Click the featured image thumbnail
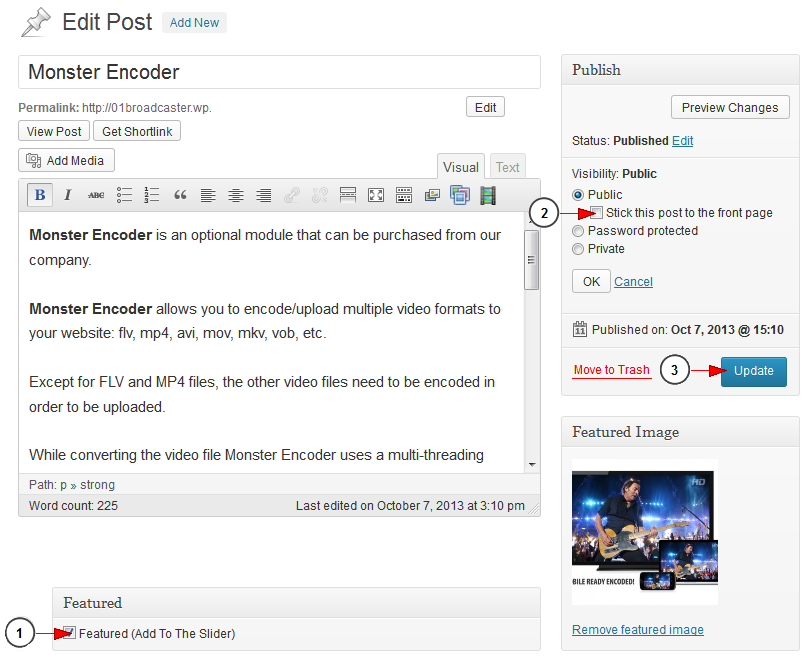 click(645, 532)
